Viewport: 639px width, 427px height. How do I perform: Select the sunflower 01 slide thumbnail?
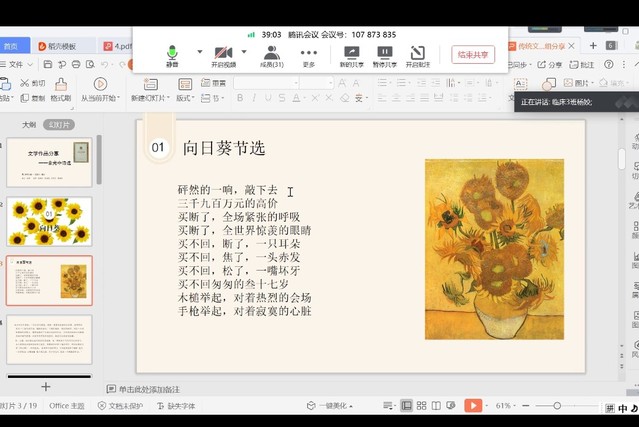[49, 221]
